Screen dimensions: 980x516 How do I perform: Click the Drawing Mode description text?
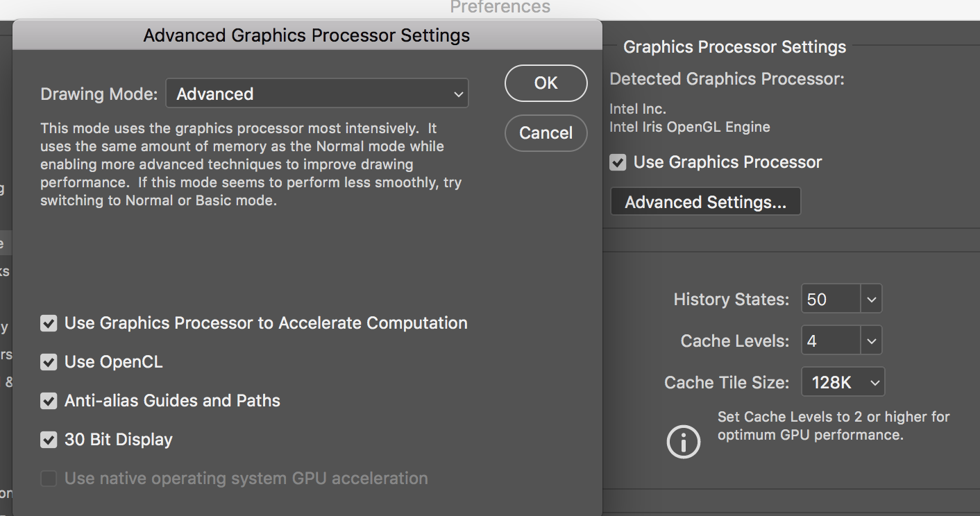(251, 164)
